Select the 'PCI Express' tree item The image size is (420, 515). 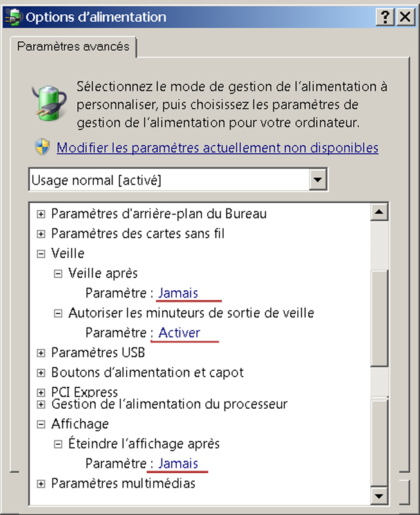pos(84,392)
